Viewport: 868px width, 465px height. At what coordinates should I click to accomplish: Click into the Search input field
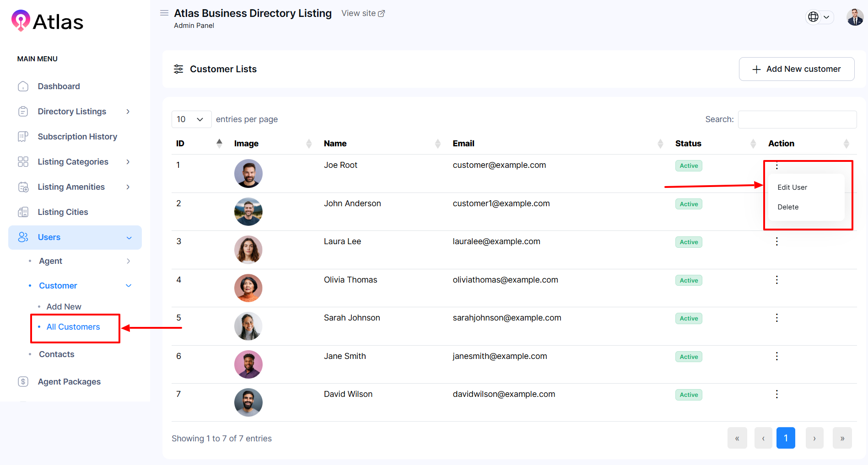click(x=797, y=119)
